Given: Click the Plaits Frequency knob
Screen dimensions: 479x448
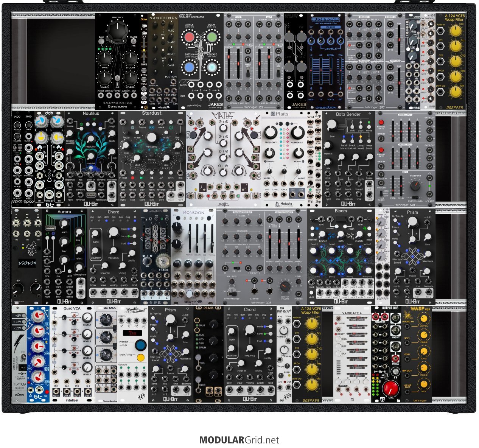Looking at the screenshot, I should [271, 132].
